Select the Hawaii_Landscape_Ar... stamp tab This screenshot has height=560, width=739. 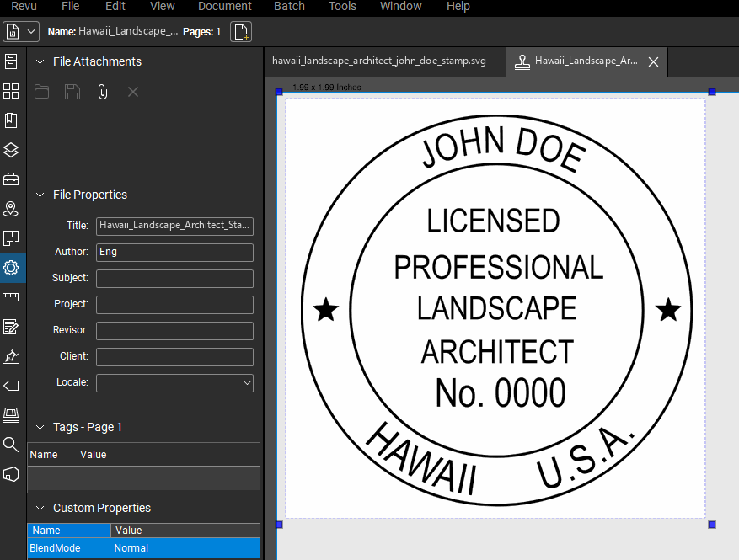click(x=586, y=61)
